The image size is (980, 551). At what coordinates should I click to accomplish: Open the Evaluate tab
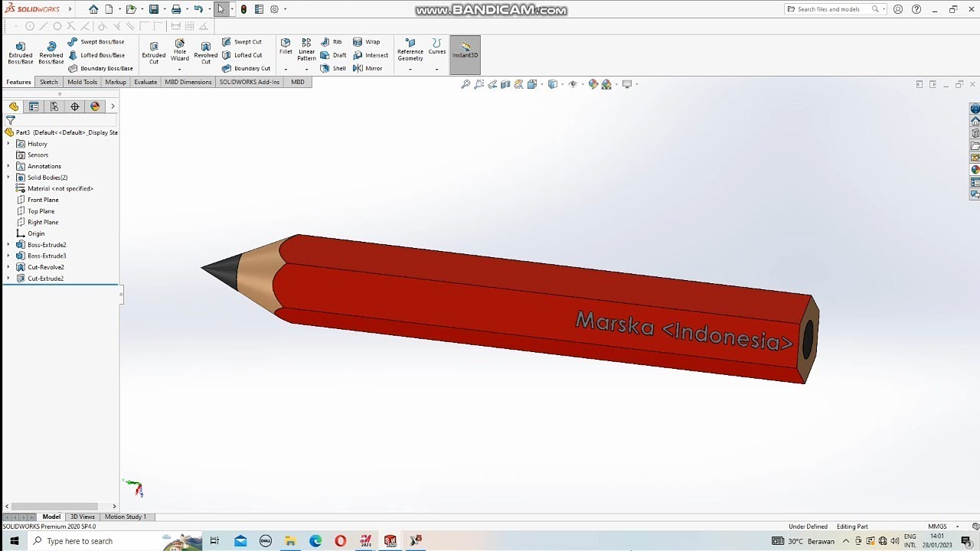tap(145, 82)
